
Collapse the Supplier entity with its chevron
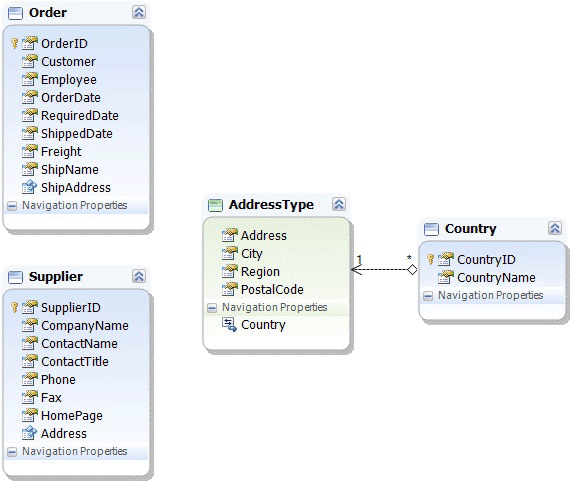tap(139, 276)
